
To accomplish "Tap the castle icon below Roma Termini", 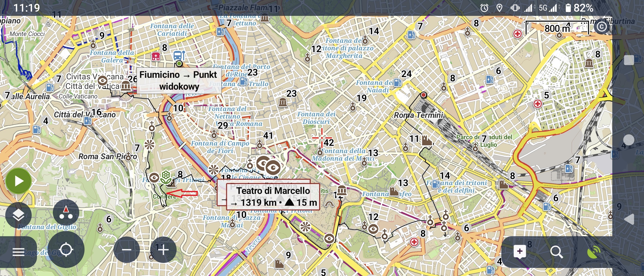I will (426, 140).
